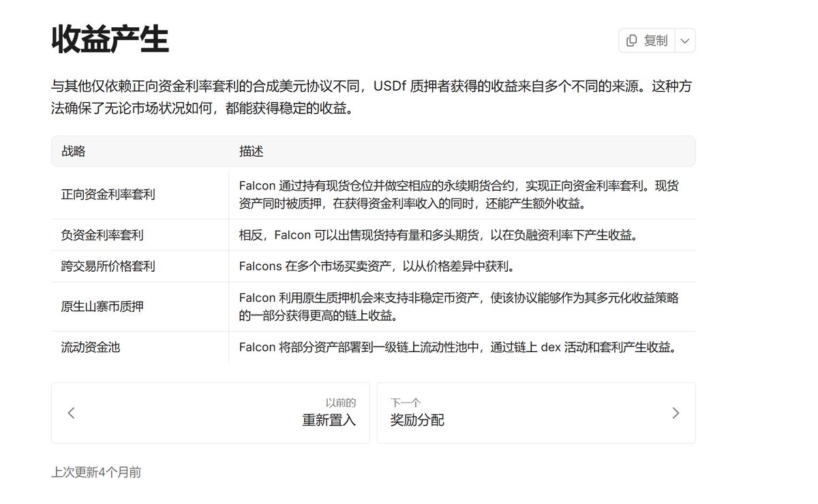This screenshot has height=504, width=818.
Task: Click the intro paragraph beginning 与其他仅依赖
Action: pos(373,97)
